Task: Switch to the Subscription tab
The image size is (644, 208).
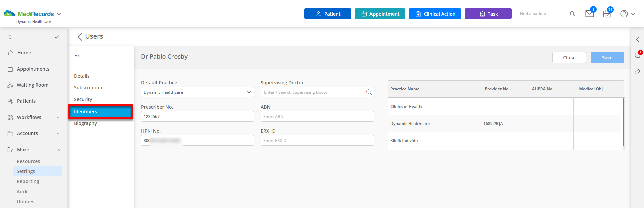Action: coord(88,88)
